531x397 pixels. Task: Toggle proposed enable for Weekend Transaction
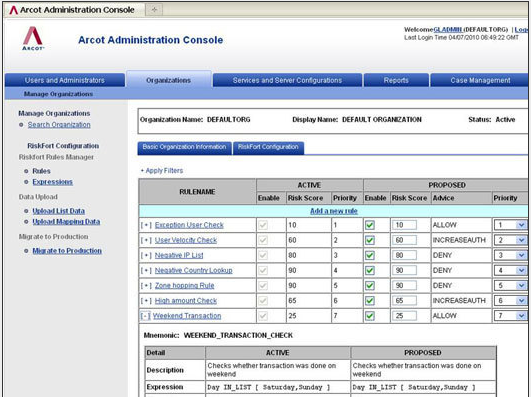(x=370, y=316)
